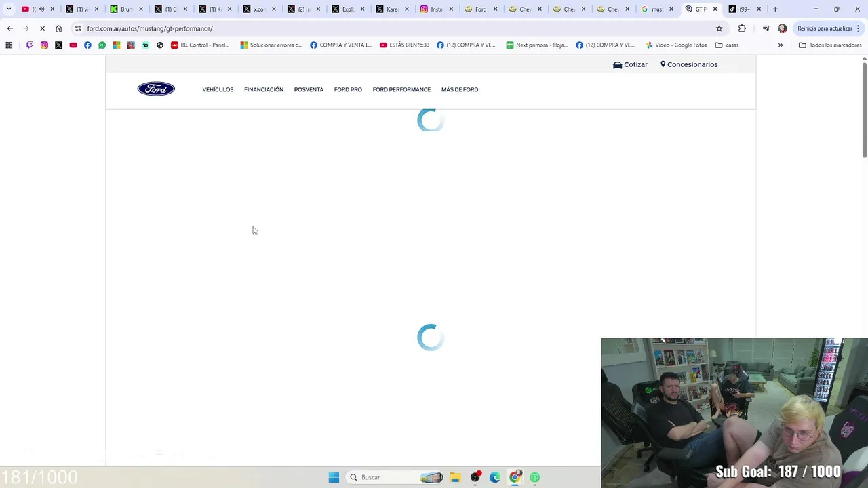
Task: Stop loading the page
Action: [x=42, y=28]
